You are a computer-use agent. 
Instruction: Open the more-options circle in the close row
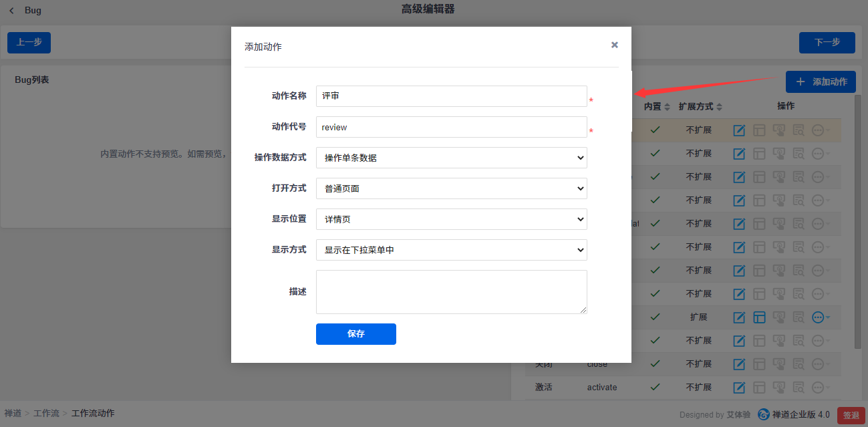coord(818,364)
